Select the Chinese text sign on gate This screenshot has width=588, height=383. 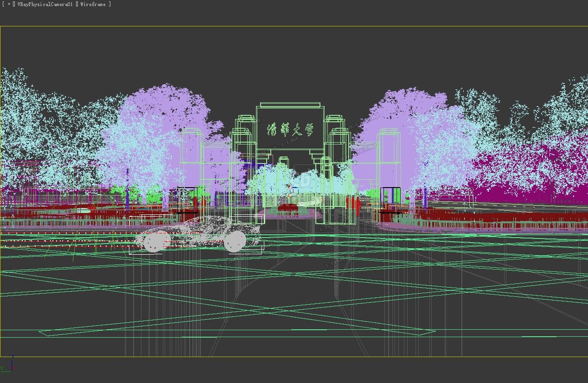(x=290, y=129)
